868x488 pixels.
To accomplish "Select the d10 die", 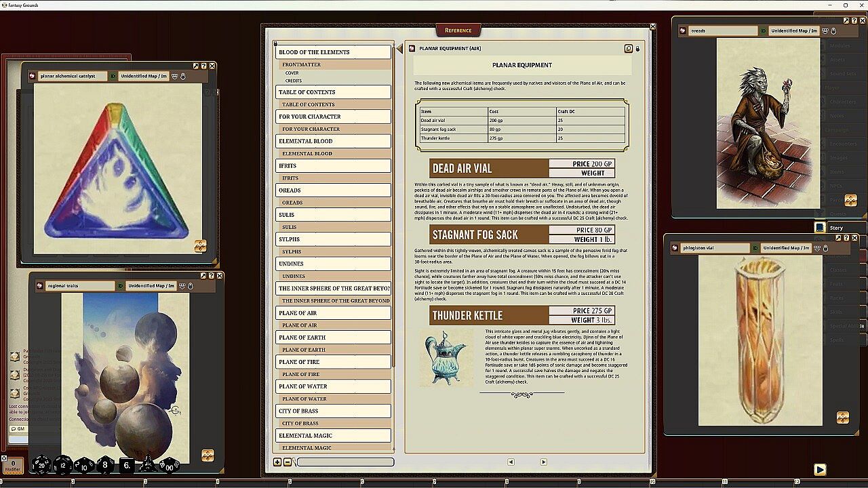I will click(84, 466).
